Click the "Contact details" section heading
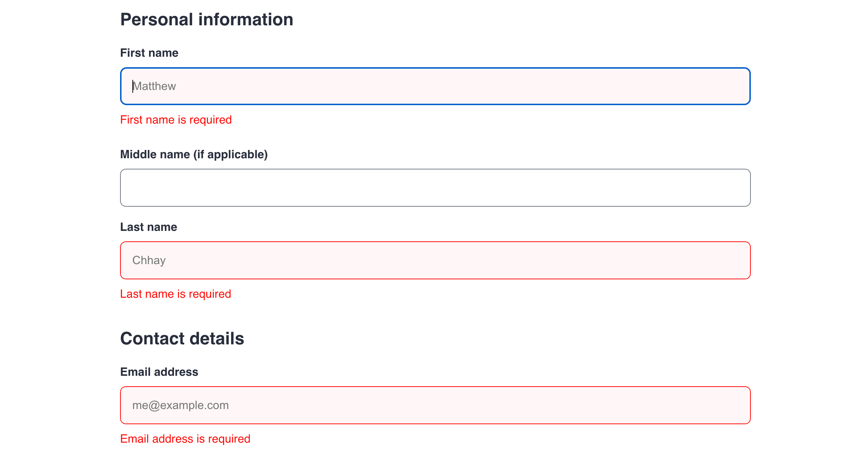 [x=182, y=339]
